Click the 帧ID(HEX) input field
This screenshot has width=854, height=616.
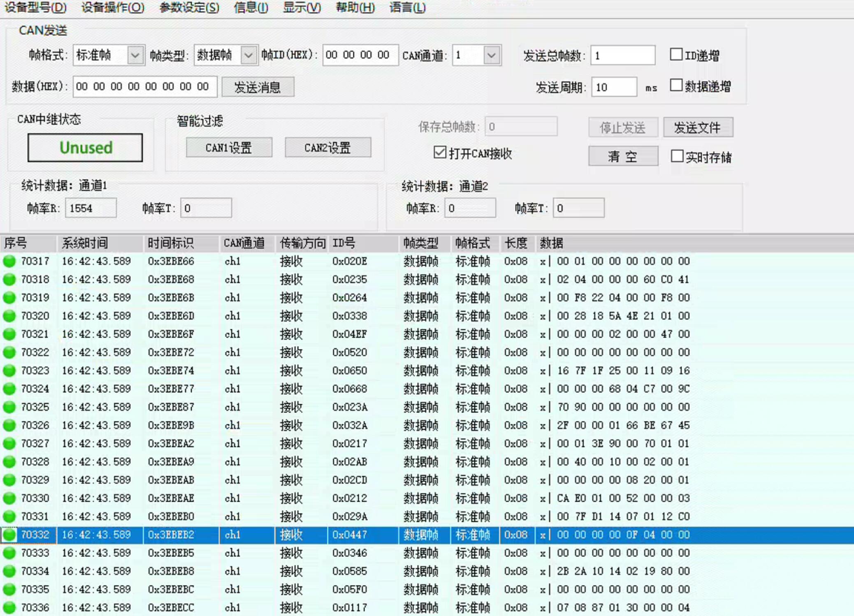coord(360,55)
